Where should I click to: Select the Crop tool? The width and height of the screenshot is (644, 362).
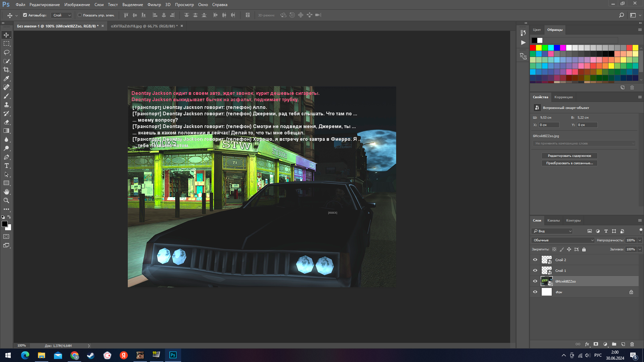click(6, 70)
